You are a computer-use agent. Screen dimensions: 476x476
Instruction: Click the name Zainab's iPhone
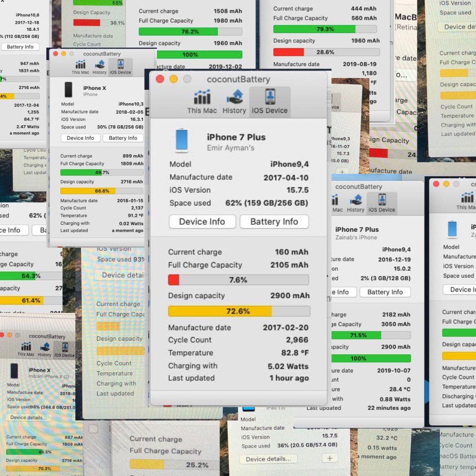[356, 238]
